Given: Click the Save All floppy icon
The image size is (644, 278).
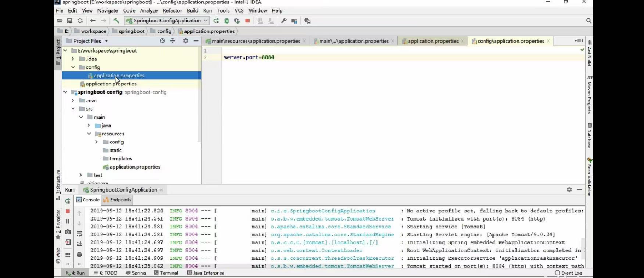Looking at the screenshot, I should (x=70, y=21).
